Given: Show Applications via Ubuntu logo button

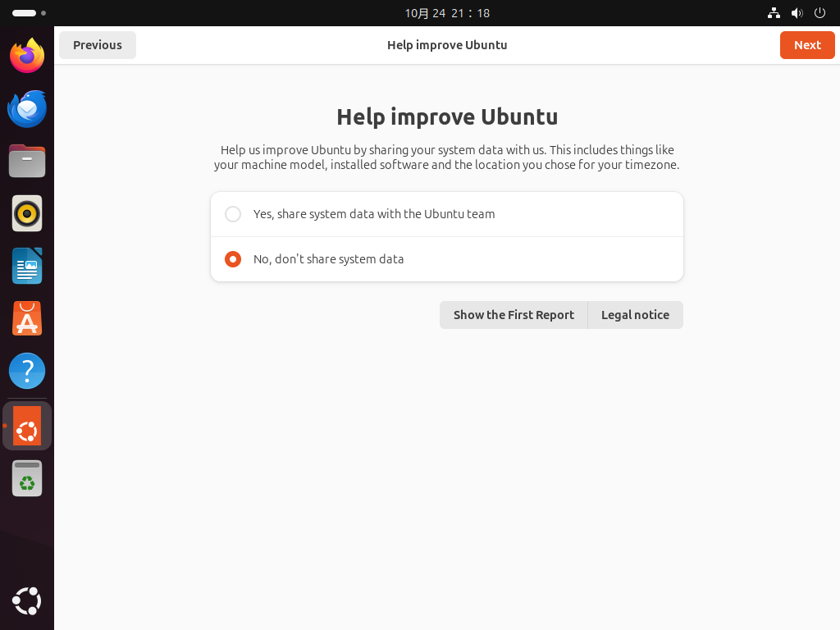Looking at the screenshot, I should 27,601.
